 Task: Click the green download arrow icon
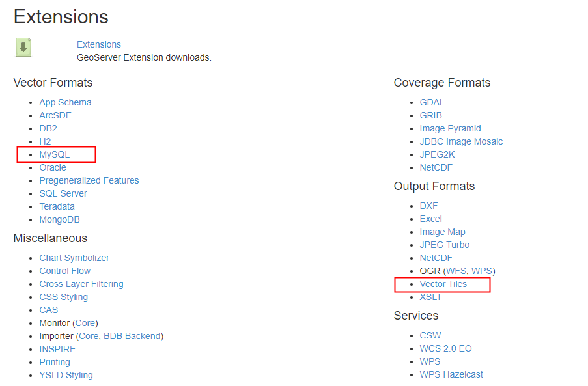click(x=23, y=48)
